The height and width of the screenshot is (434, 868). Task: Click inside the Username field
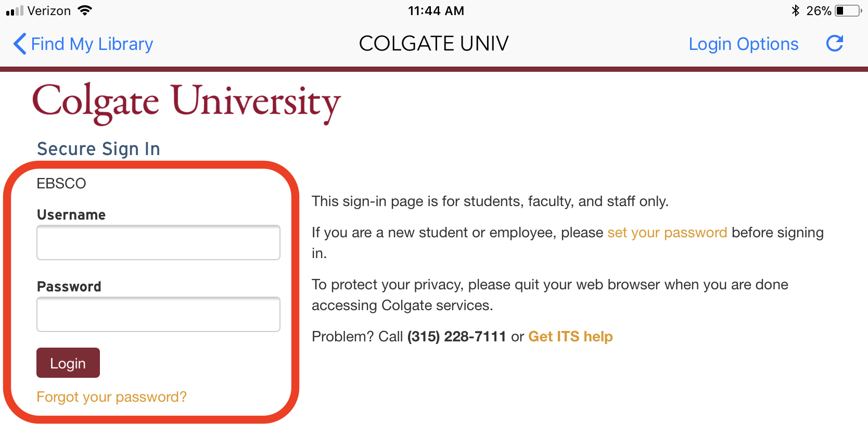(x=158, y=242)
